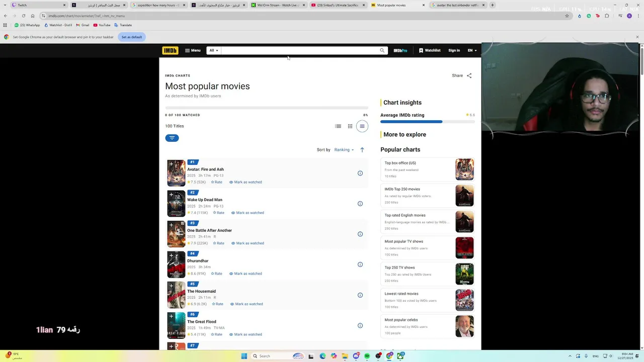644x362 pixels.
Task: Open the YouTube bookmark
Action: (x=102, y=25)
